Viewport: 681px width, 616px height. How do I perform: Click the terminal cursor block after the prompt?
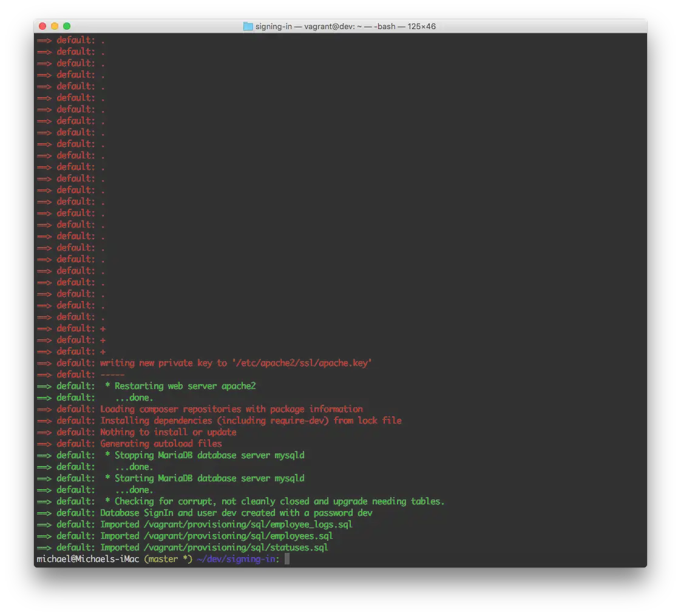pos(287,559)
